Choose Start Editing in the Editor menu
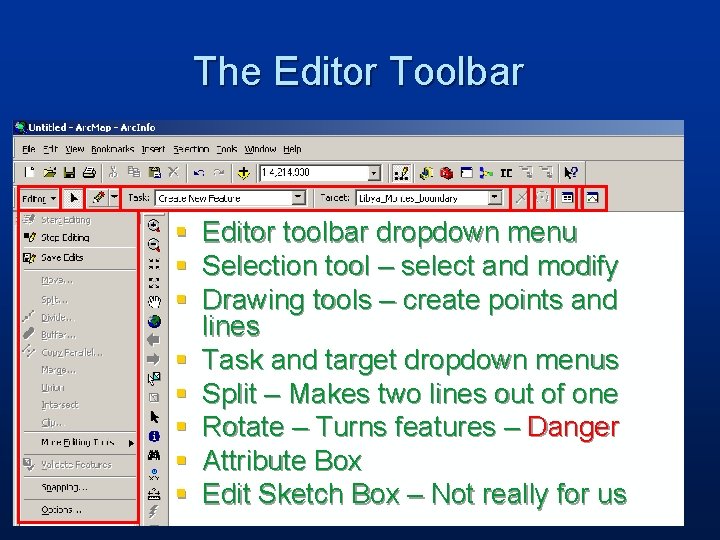This screenshot has width=720, height=540. click(x=80, y=220)
